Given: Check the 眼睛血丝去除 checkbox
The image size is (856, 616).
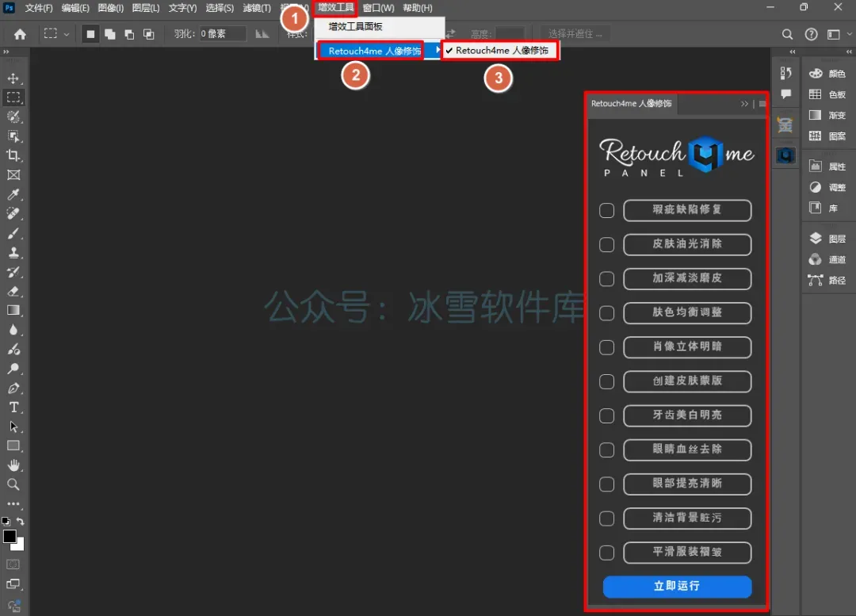Looking at the screenshot, I should (606, 450).
